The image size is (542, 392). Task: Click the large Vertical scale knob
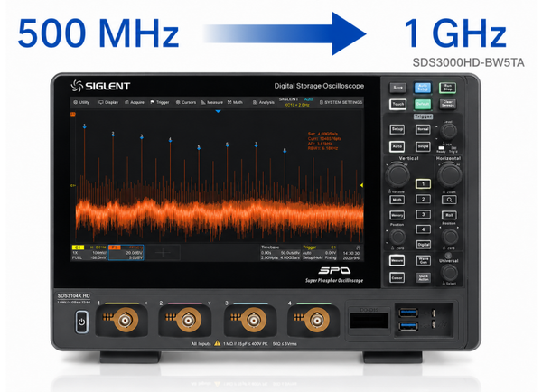coord(397,175)
